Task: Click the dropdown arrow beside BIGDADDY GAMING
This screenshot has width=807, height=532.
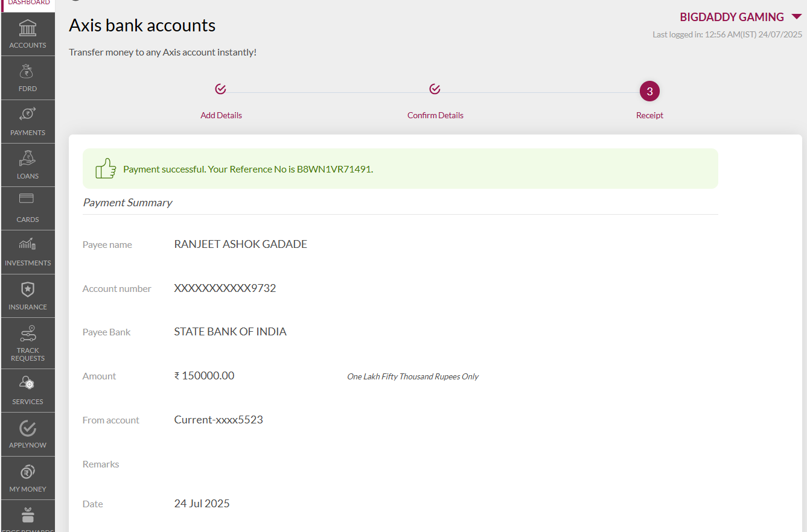Action: [796, 17]
